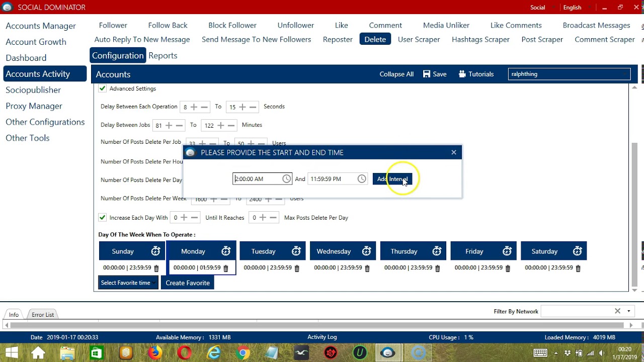Open the English language dropdown
This screenshot has height=362, width=644.
(576, 8)
